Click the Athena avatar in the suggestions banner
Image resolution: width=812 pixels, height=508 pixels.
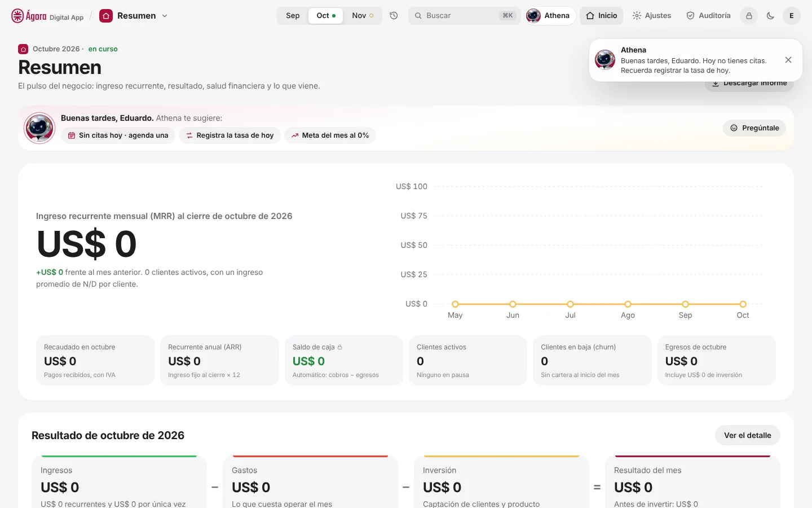39,128
